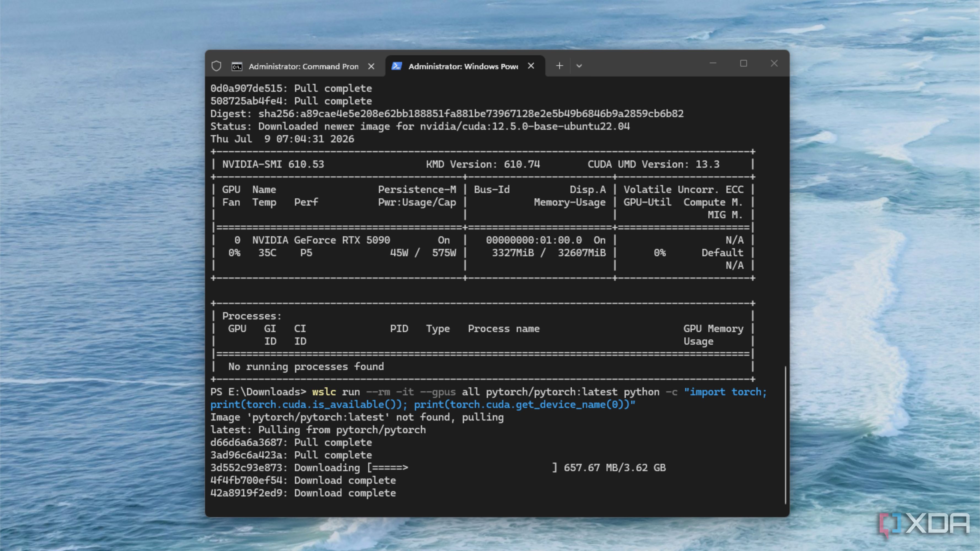This screenshot has width=980, height=551.
Task: Close the Terminal window
Action: (774, 64)
